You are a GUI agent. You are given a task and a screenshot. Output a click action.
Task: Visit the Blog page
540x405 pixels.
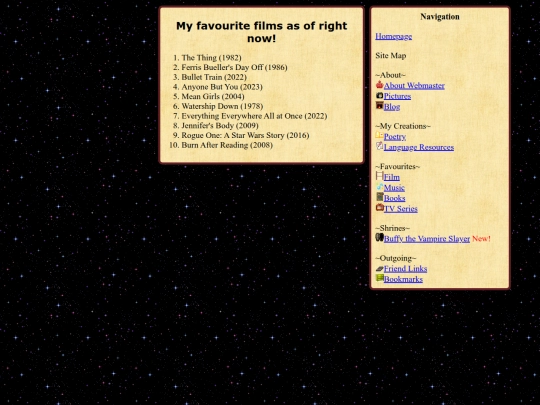pos(392,107)
